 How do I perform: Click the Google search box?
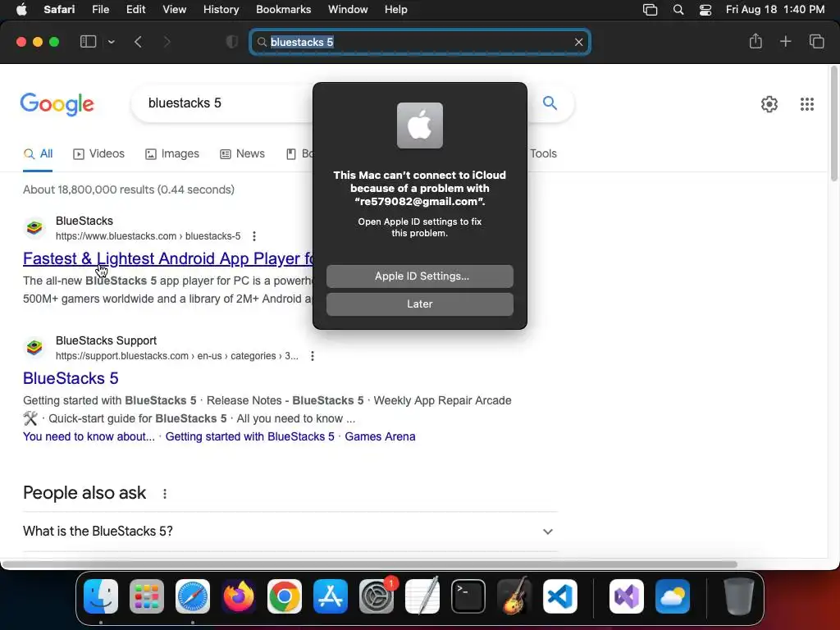click(x=231, y=103)
